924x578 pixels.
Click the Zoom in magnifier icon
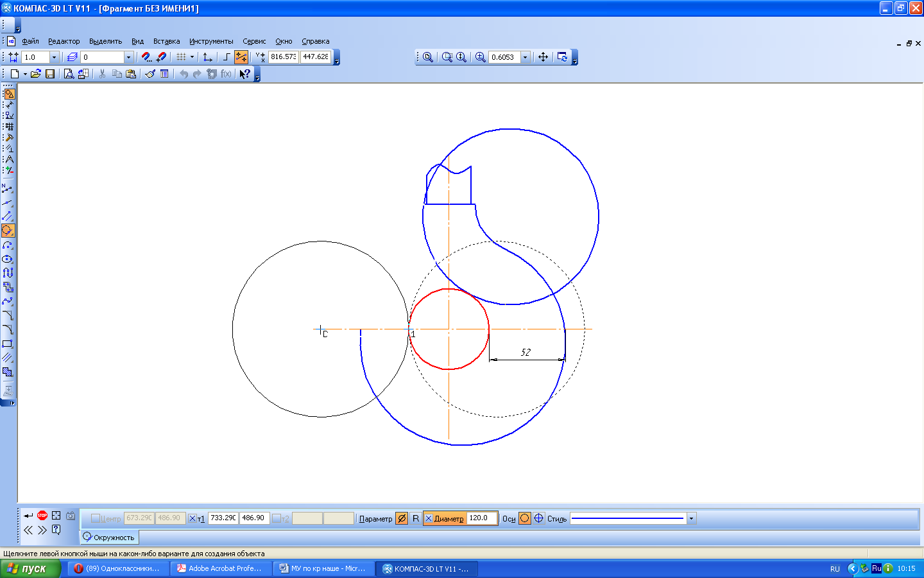coord(480,57)
